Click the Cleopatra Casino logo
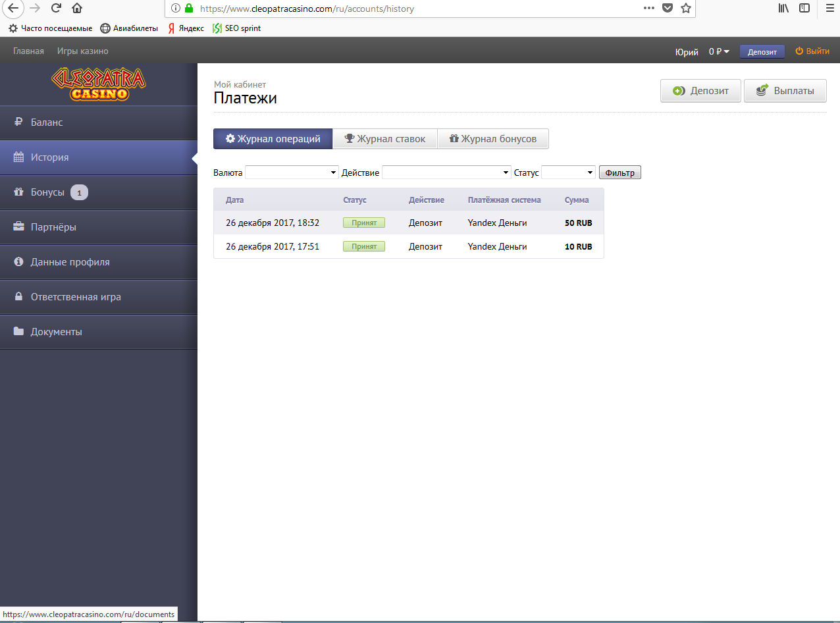 99,84
